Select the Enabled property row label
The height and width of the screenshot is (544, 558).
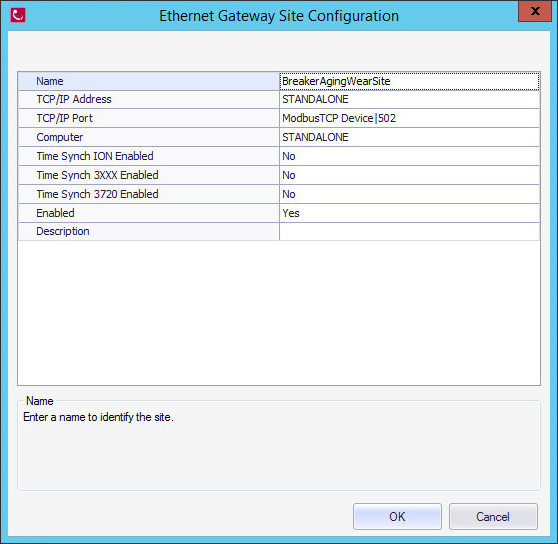149,213
